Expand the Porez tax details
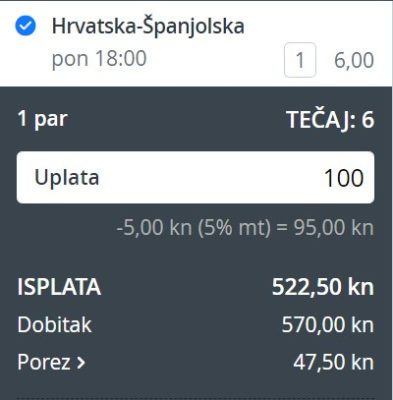The image size is (393, 400). 51,362
